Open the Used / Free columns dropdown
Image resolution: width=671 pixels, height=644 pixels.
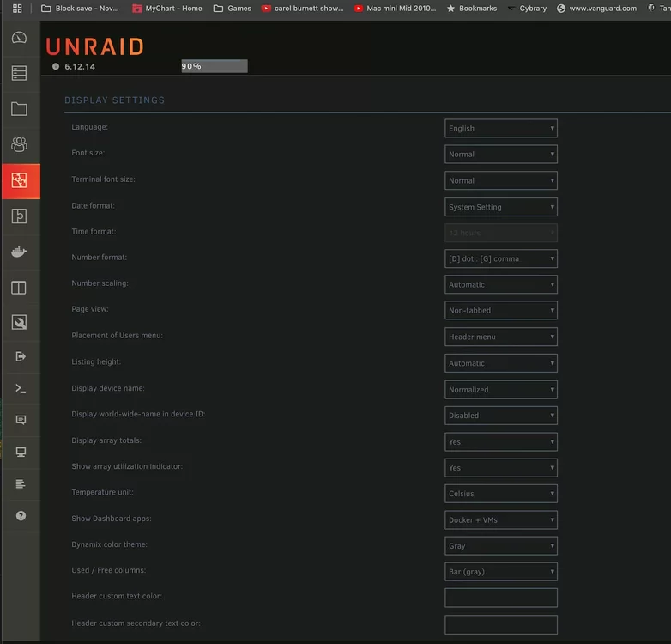501,572
